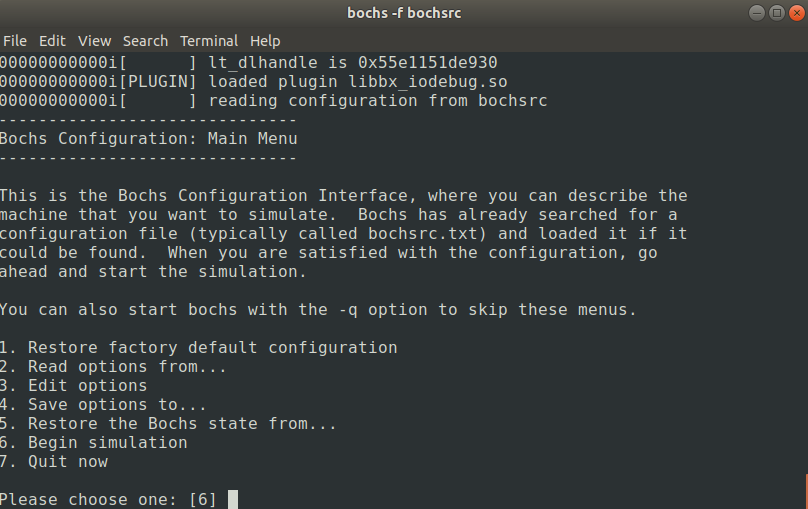Click '5. Restore the Bochs state from...' text
Screen dimensions: 808x509
(169, 423)
